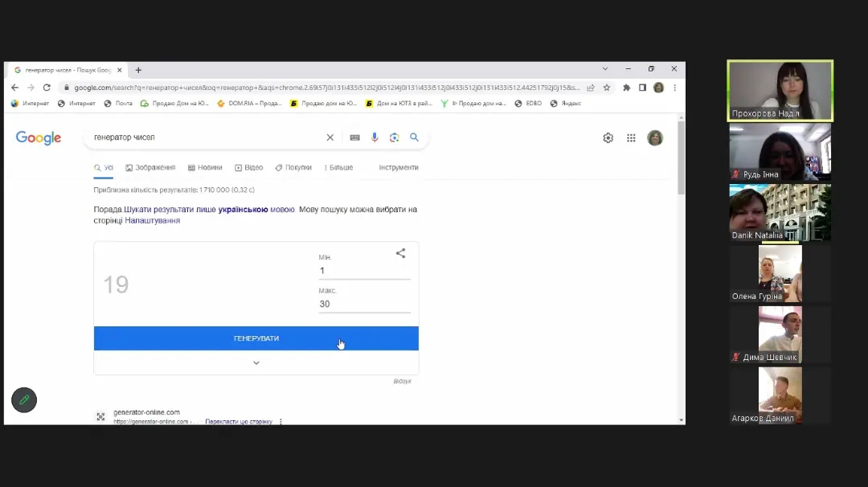Open the Chrome extensions puzzle icon
This screenshot has width=868, height=487.
coord(626,88)
